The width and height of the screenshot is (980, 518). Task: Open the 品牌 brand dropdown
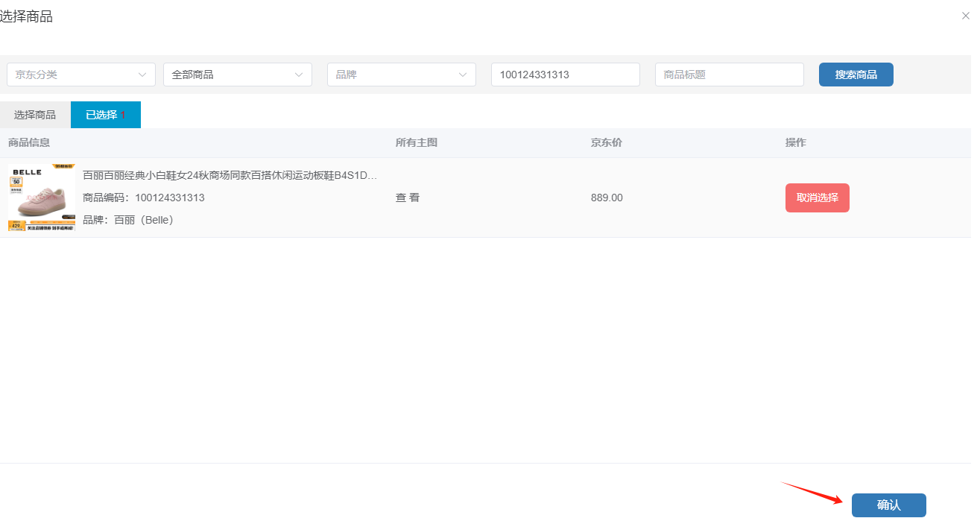click(x=401, y=75)
